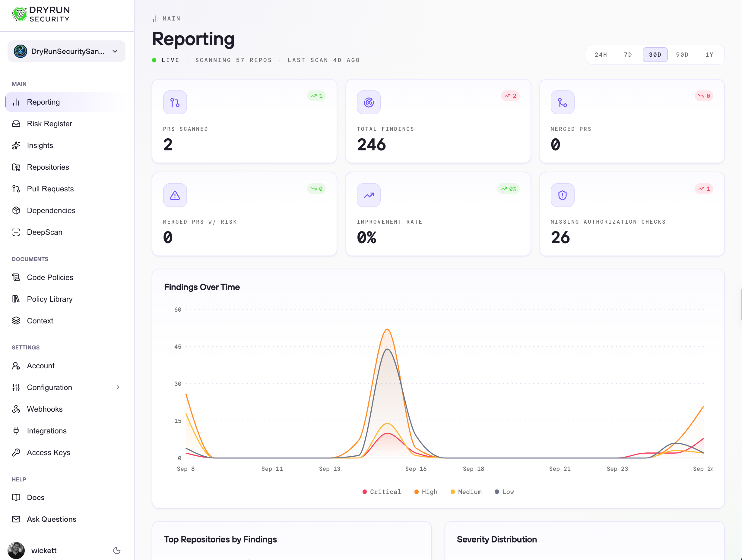Go to the Reporting page in the sidebar
This screenshot has height=560, width=742.
point(66,102)
